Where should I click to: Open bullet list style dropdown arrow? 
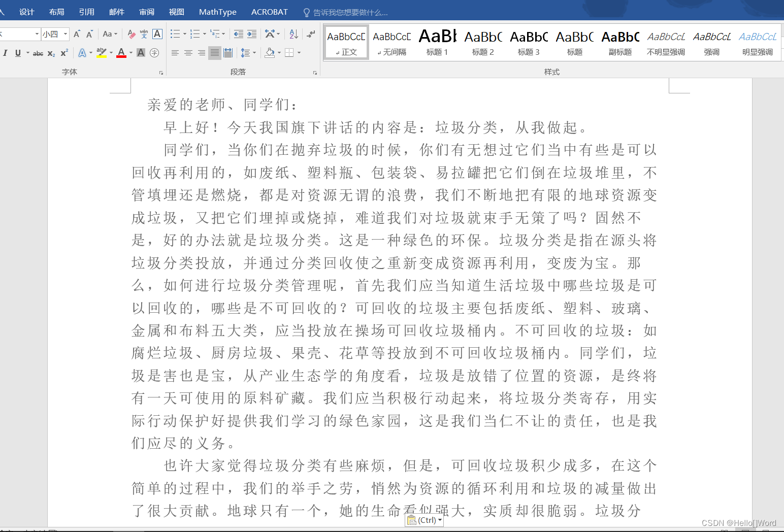[184, 34]
